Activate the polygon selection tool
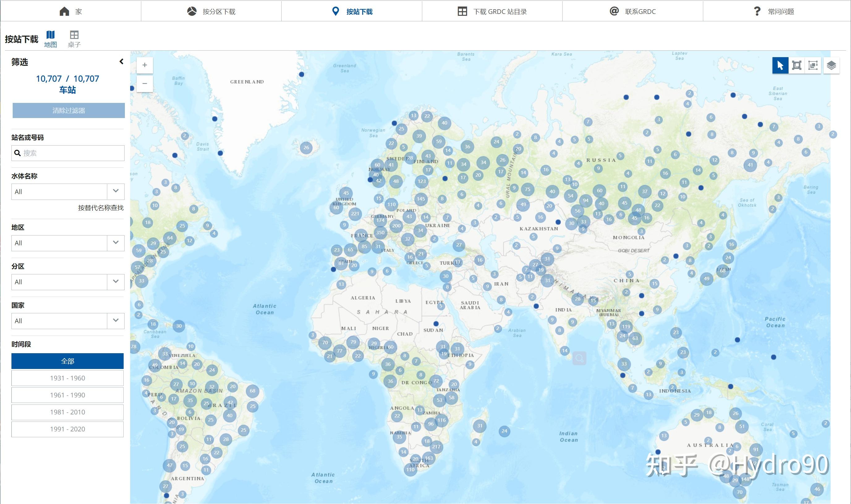851x504 pixels. click(813, 65)
